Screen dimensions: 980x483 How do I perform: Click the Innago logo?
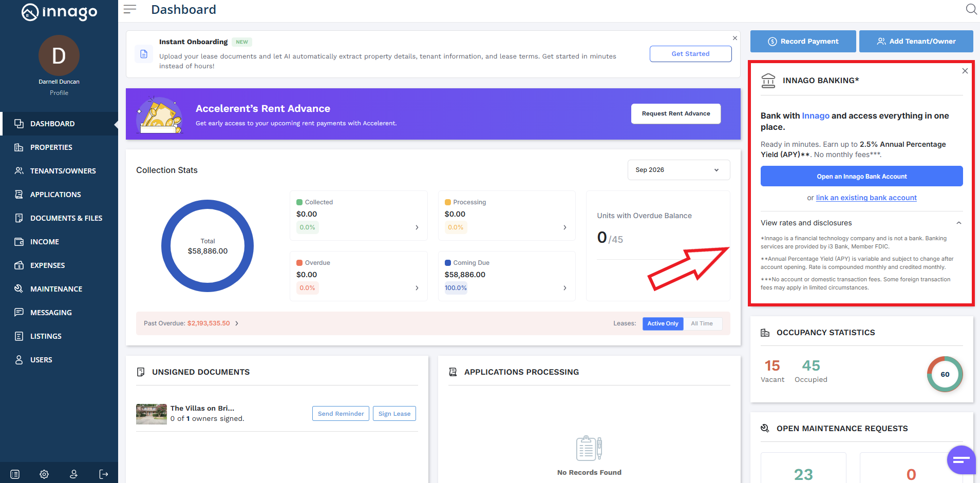pyautogui.click(x=59, y=12)
